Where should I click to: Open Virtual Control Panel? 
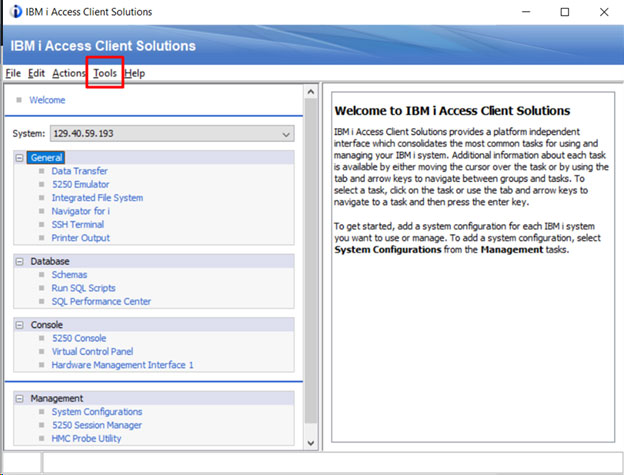[92, 352]
